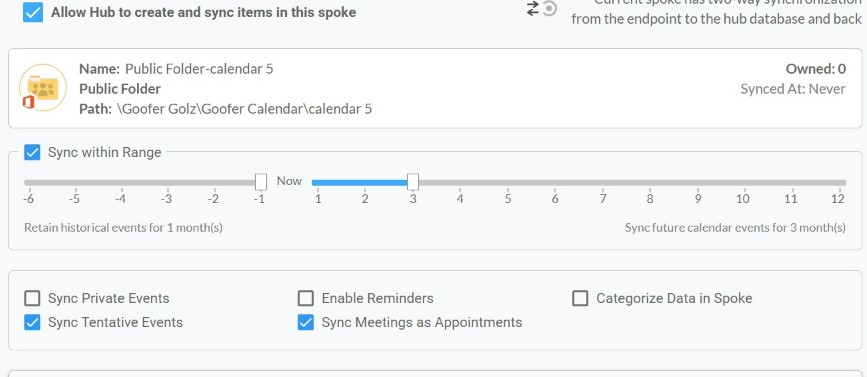
Task: Disable Sync Tentative Events checkbox
Action: click(x=33, y=322)
